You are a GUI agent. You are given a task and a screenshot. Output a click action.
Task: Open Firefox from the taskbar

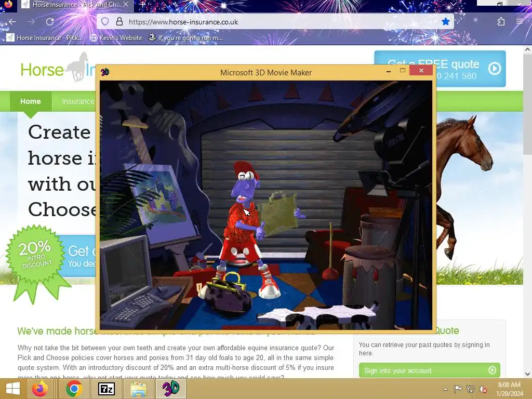[41, 389]
